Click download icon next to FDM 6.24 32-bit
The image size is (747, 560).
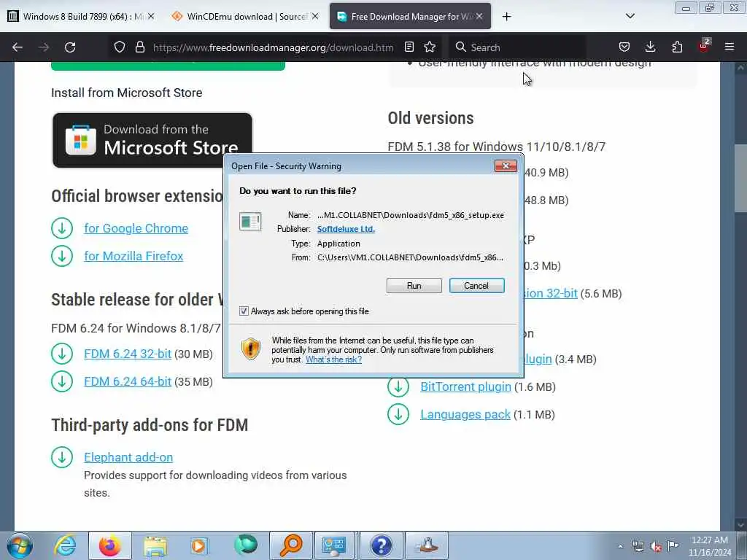[x=62, y=354]
